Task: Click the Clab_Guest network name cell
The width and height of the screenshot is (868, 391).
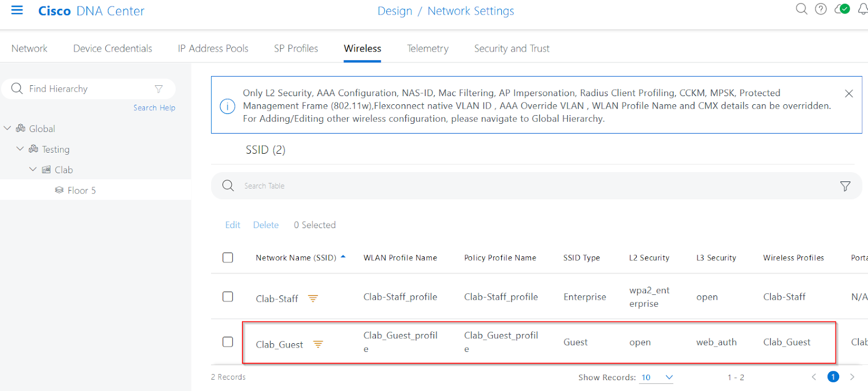Action: coord(279,344)
